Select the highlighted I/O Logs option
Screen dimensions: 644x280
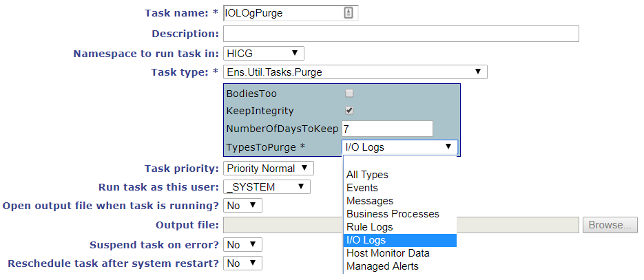point(366,240)
